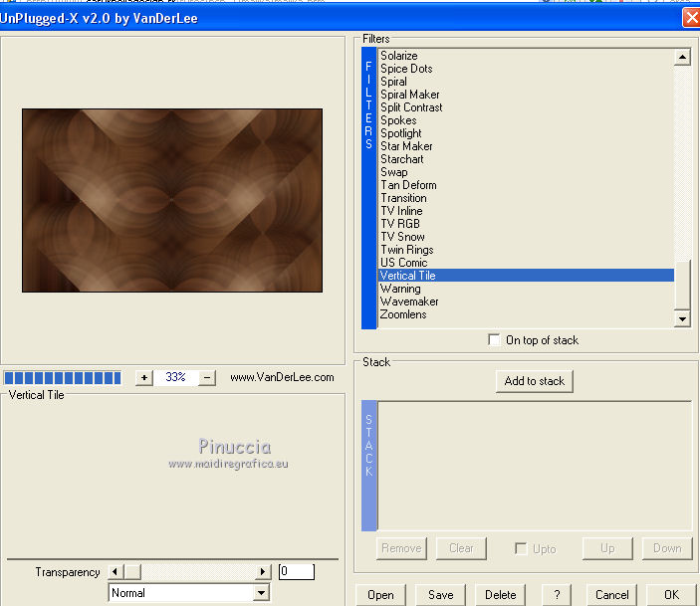Visit www.VanDerLee.com link
This screenshot has width=700, height=606.
[x=282, y=377]
